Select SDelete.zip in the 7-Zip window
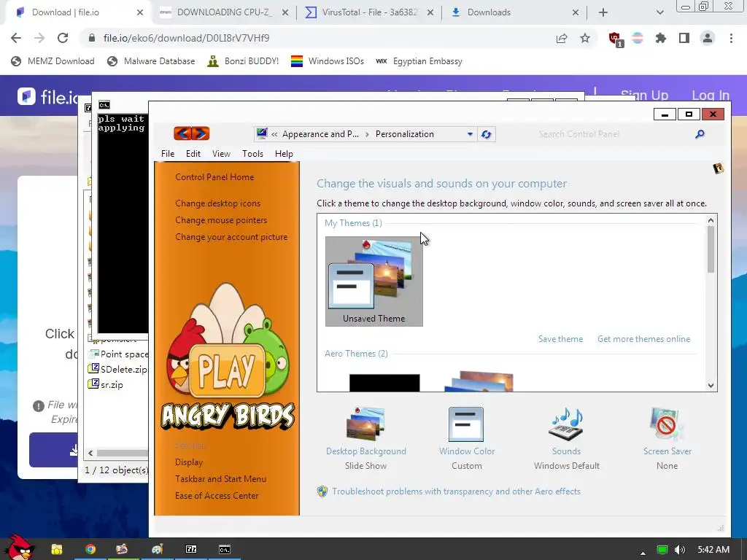Screen dimensions: 747x560 [x=117, y=369]
